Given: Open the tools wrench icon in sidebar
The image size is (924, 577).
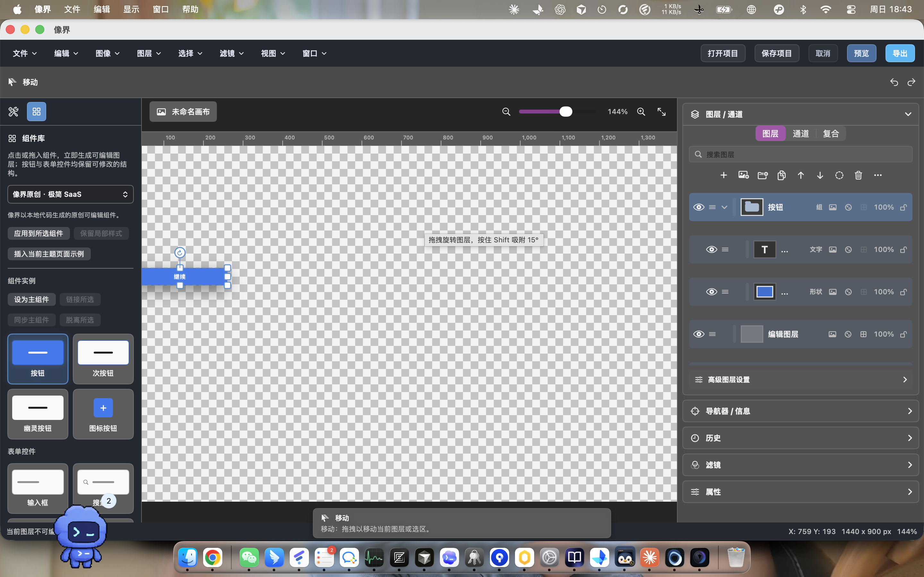Looking at the screenshot, I should point(13,112).
